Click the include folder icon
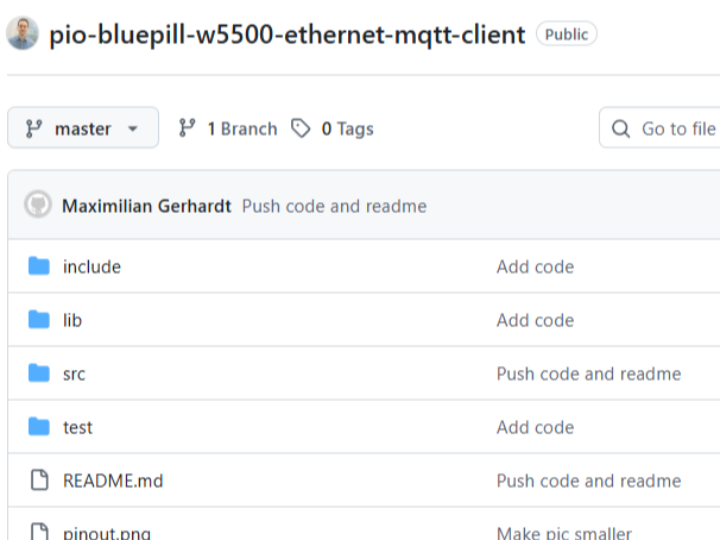Screen dimensions: 720x540 [39, 266]
